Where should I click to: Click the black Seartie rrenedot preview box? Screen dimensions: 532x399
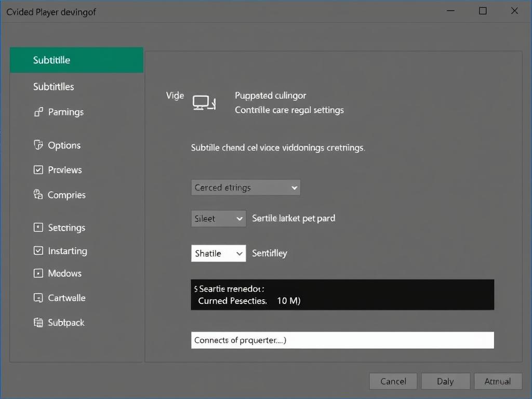[342, 295]
